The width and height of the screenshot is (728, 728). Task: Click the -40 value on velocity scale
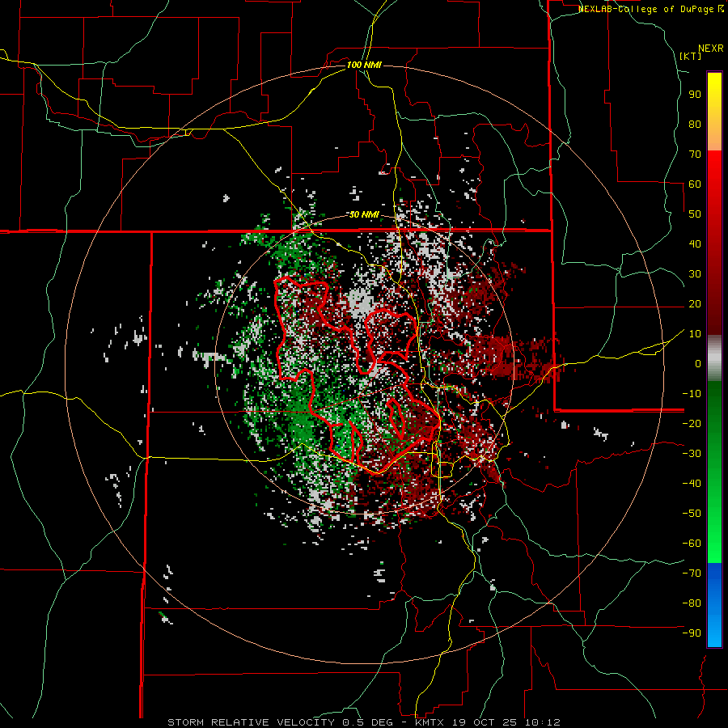tap(692, 484)
